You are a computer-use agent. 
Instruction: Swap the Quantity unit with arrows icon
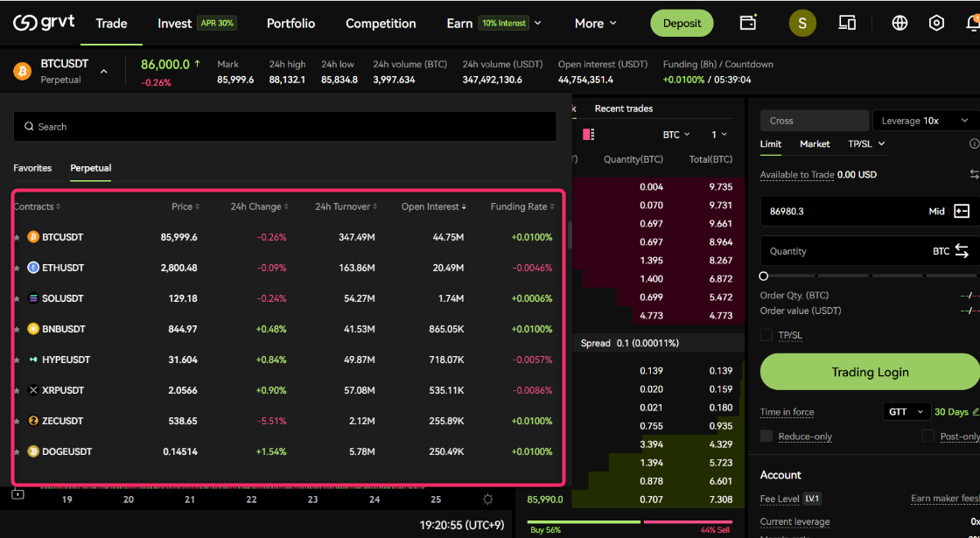[962, 251]
